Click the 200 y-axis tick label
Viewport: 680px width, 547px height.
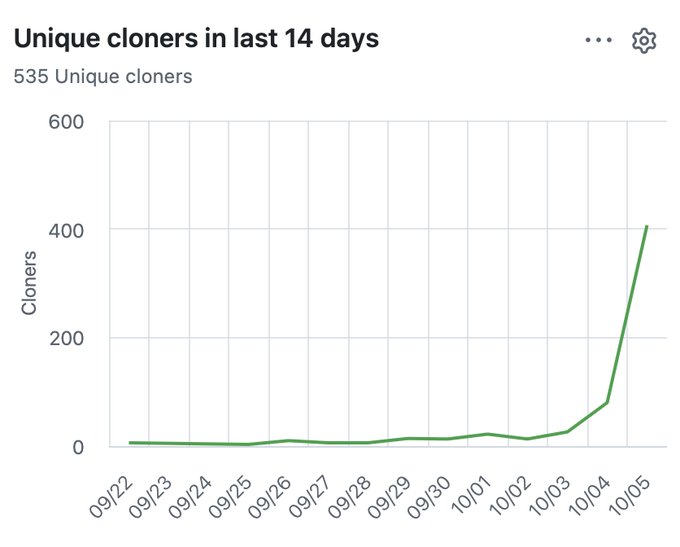click(66, 338)
